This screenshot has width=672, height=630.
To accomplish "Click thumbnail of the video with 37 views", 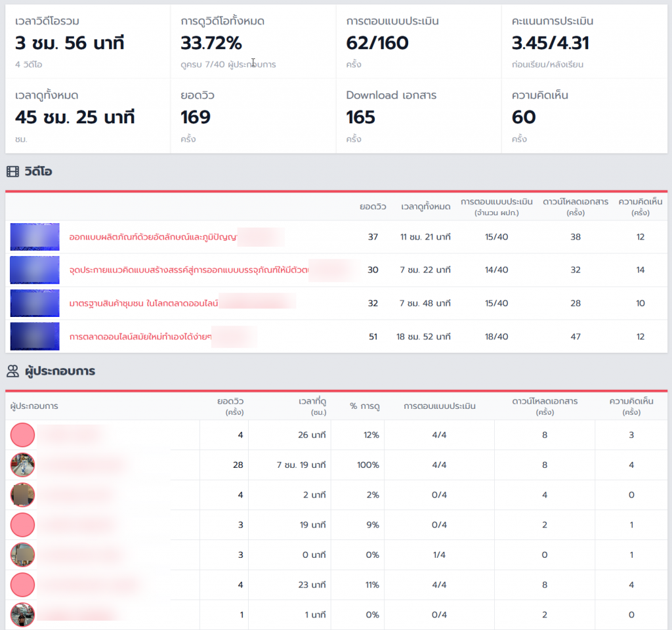I will point(35,237).
